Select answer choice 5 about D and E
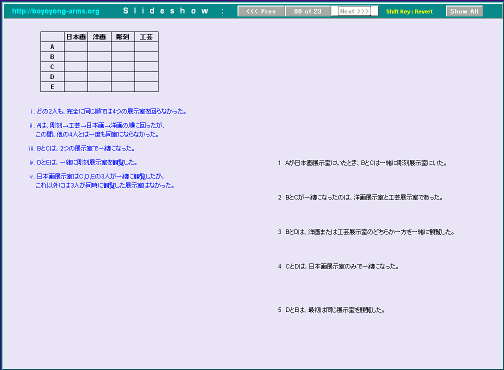504x370 pixels. coord(331,310)
